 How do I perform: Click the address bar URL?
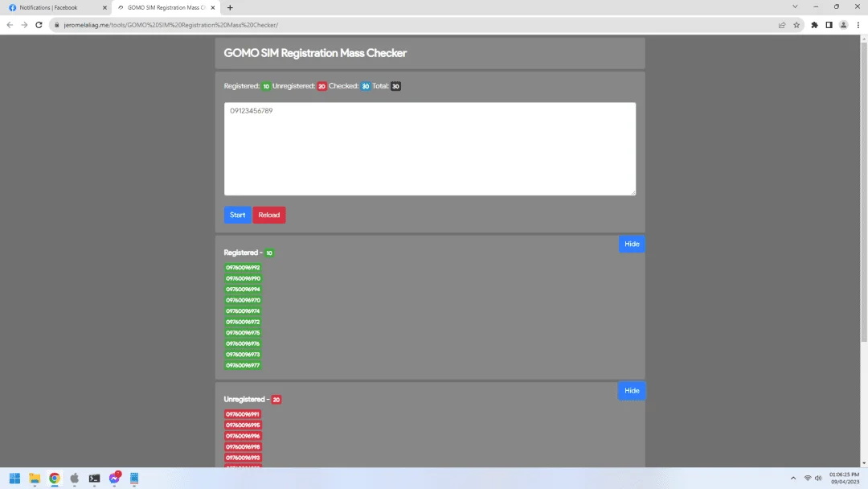171,25
